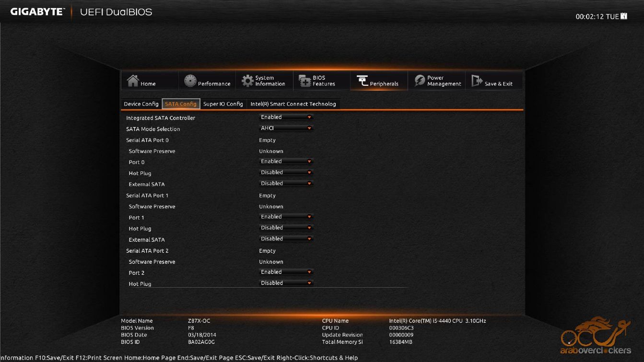Open the SATA Mode Selection AHCI dropdown
The height and width of the screenshot is (362, 644).
[x=286, y=128]
